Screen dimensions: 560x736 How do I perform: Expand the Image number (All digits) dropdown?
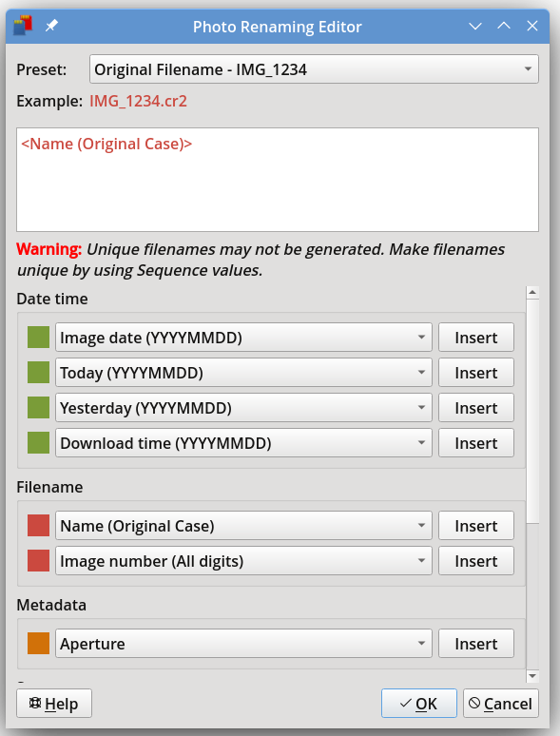[243, 561]
